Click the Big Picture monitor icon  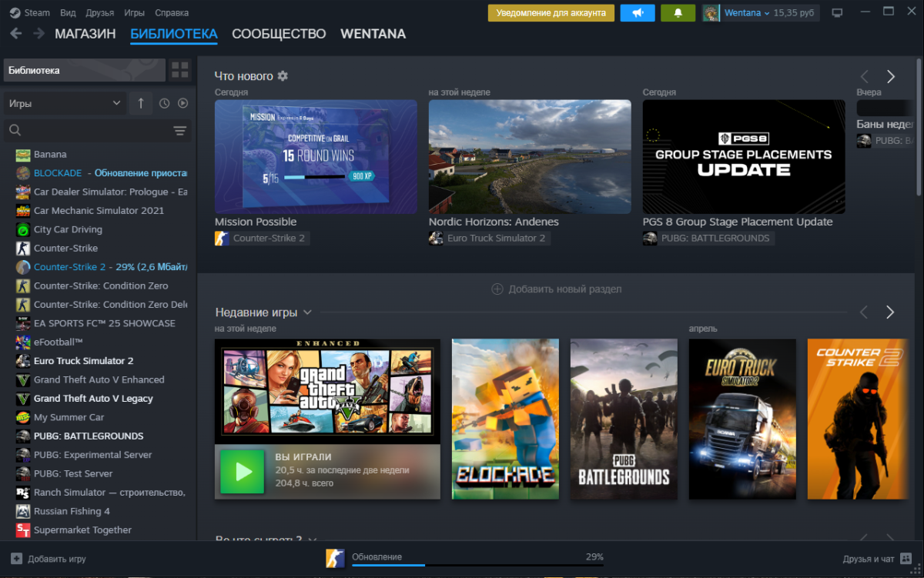point(838,13)
